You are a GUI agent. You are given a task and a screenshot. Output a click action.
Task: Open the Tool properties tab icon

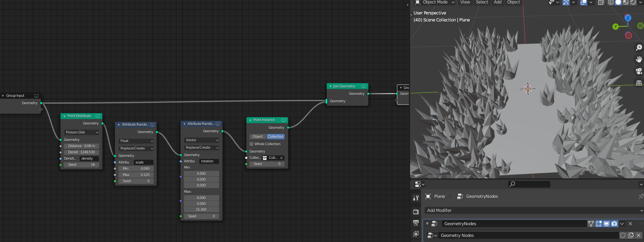(416, 198)
